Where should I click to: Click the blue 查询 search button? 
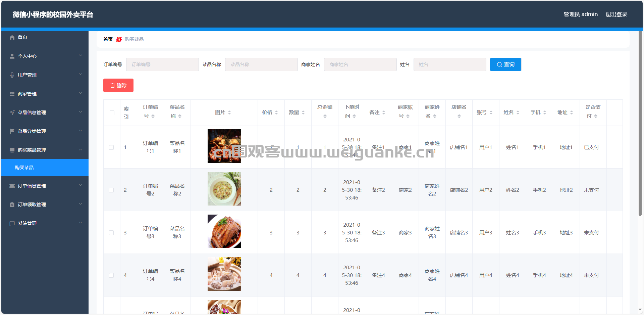click(505, 64)
